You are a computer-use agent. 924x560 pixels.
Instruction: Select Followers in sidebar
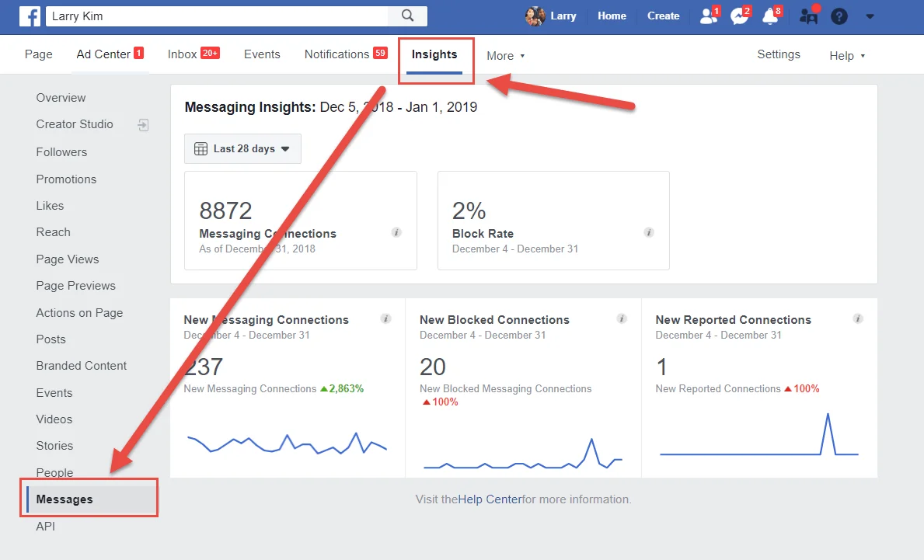[61, 152]
